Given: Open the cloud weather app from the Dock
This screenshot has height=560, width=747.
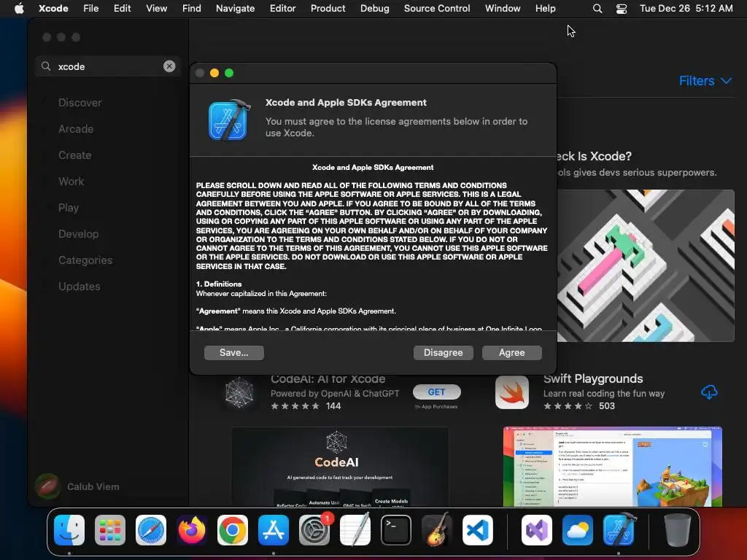Looking at the screenshot, I should pos(578,530).
